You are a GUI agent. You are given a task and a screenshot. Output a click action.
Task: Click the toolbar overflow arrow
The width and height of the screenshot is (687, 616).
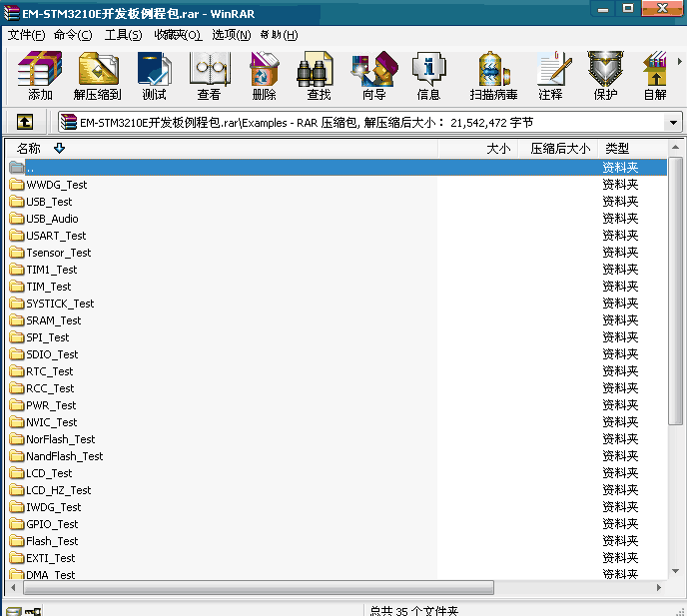tap(679, 62)
